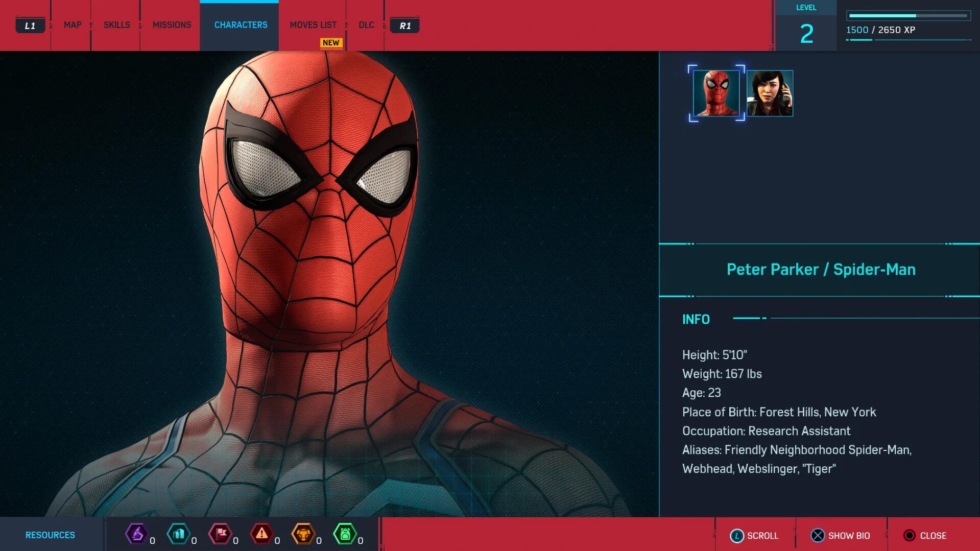Image resolution: width=980 pixels, height=551 pixels.
Task: Open the Moves List tab
Action: [313, 25]
